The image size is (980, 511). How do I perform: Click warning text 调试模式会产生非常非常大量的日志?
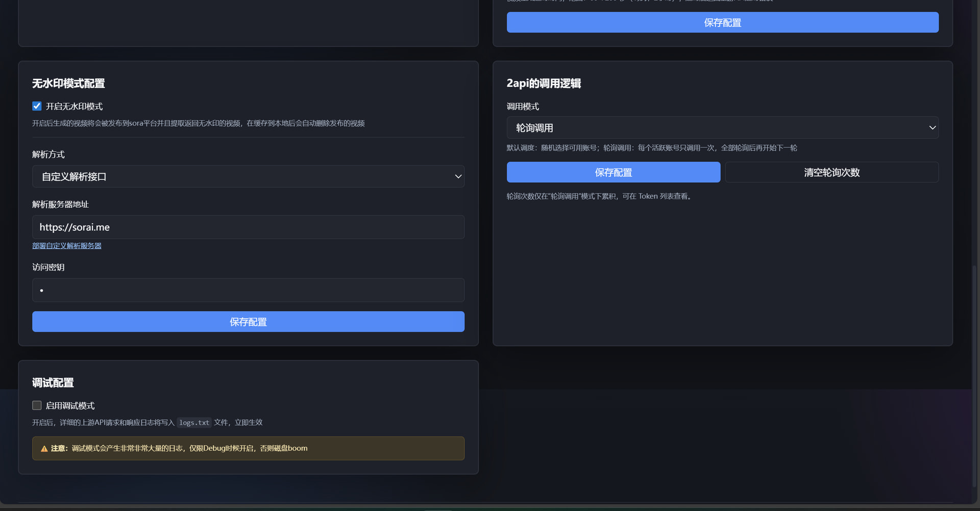[x=127, y=448]
